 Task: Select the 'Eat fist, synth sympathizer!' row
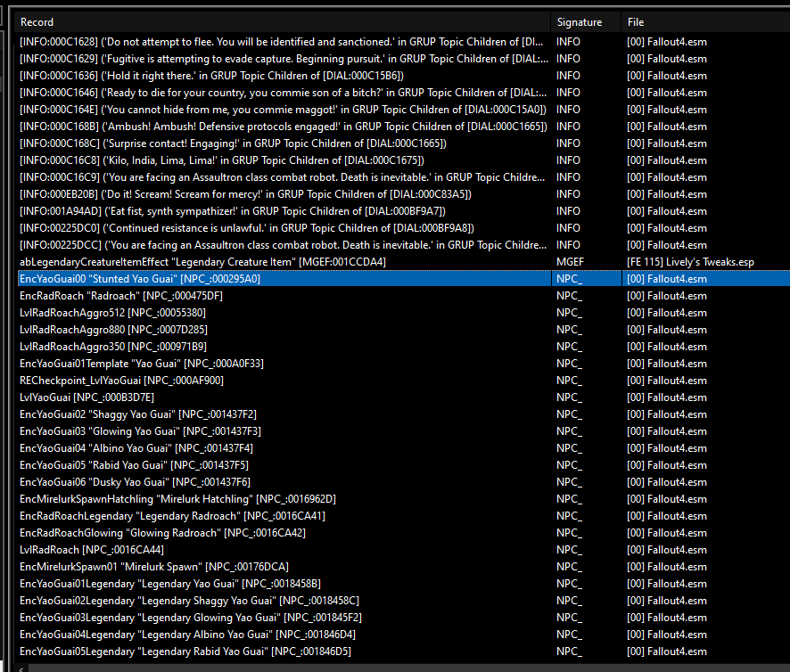coord(403,211)
